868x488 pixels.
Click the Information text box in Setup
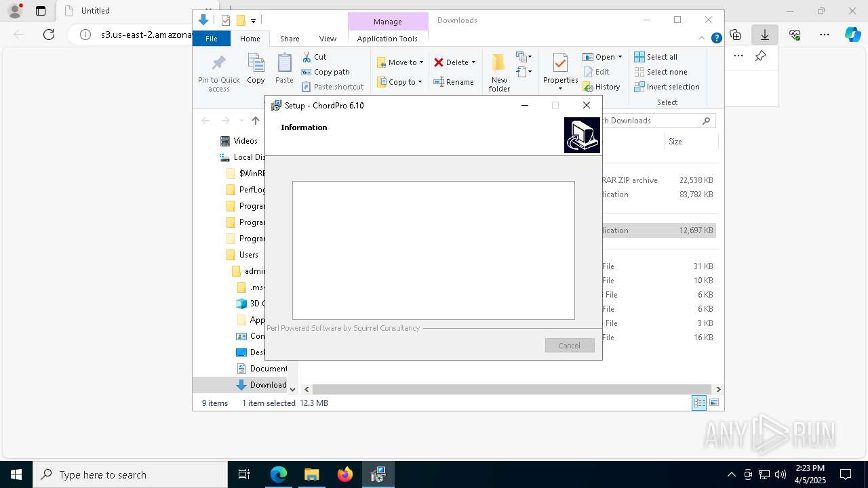click(x=433, y=250)
